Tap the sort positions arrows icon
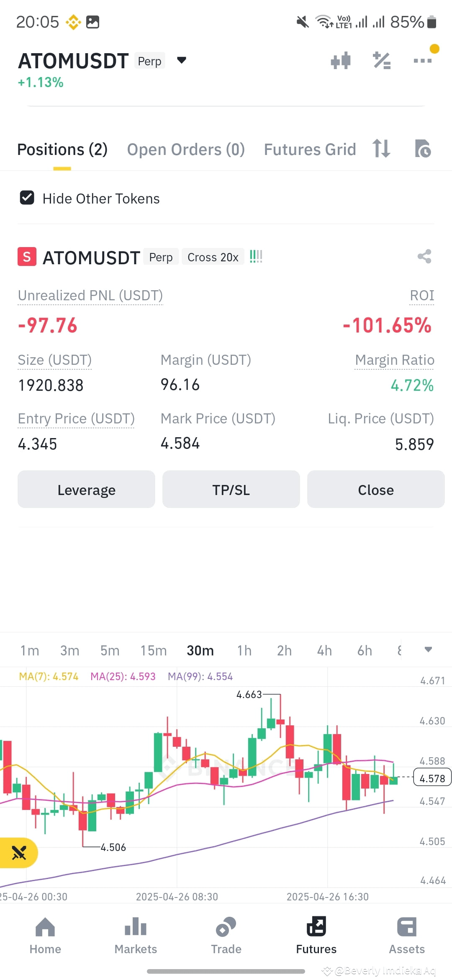 (381, 149)
